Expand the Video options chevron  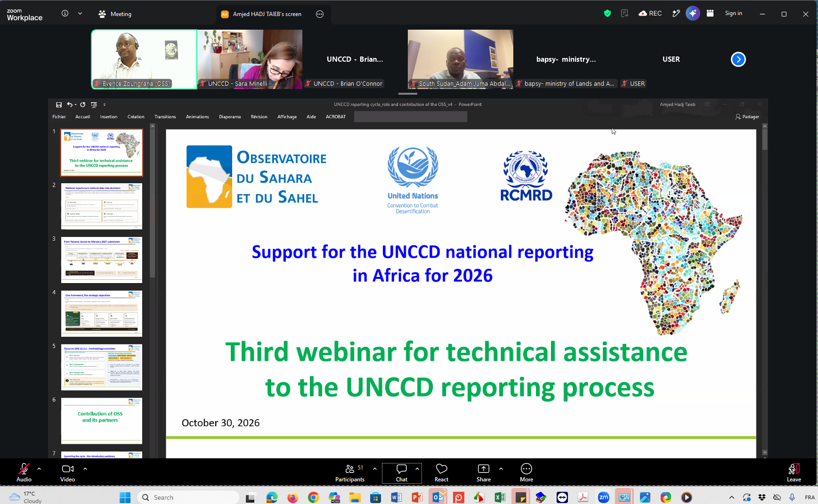pos(85,469)
